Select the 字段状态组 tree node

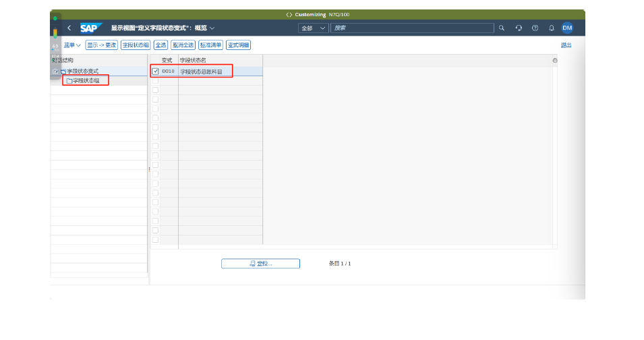click(x=86, y=81)
